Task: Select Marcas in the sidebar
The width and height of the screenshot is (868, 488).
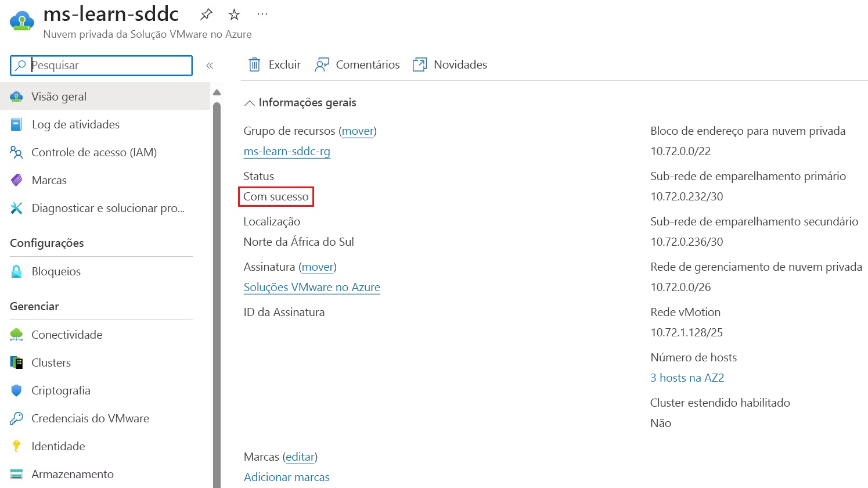Action: [x=49, y=180]
